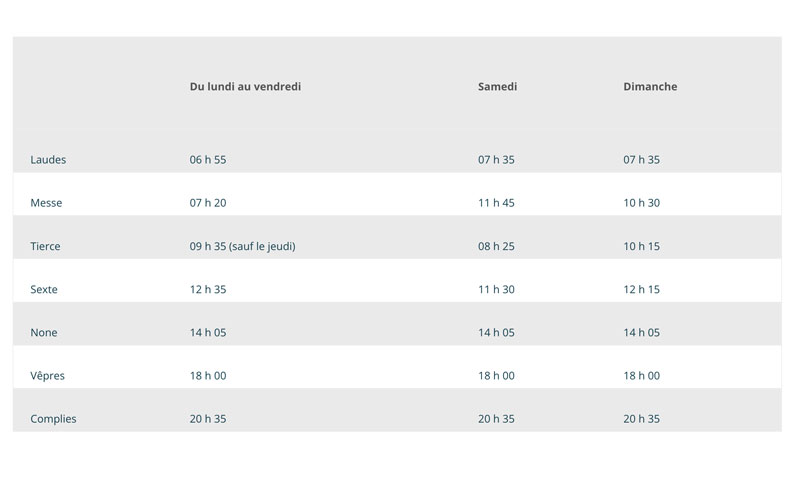Click the Dimanche column header
800x478 pixels.
650,87
